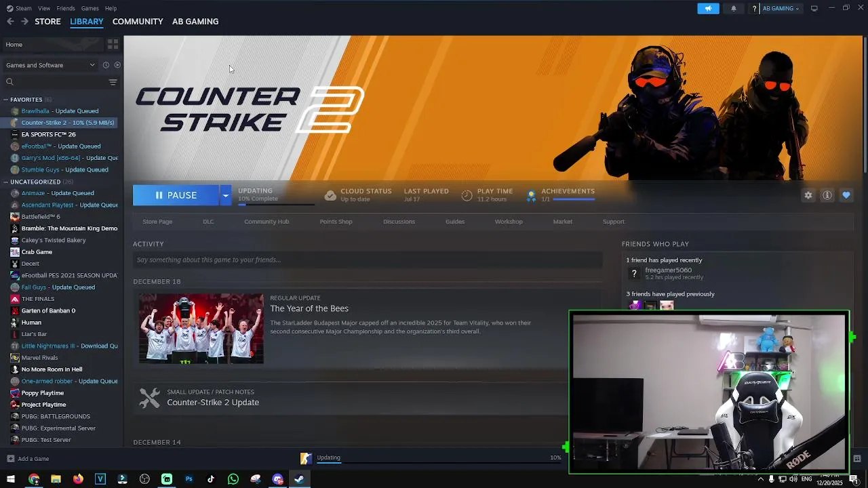The height and width of the screenshot is (488, 868).
Task: Open the Community Hub link
Action: (267, 222)
